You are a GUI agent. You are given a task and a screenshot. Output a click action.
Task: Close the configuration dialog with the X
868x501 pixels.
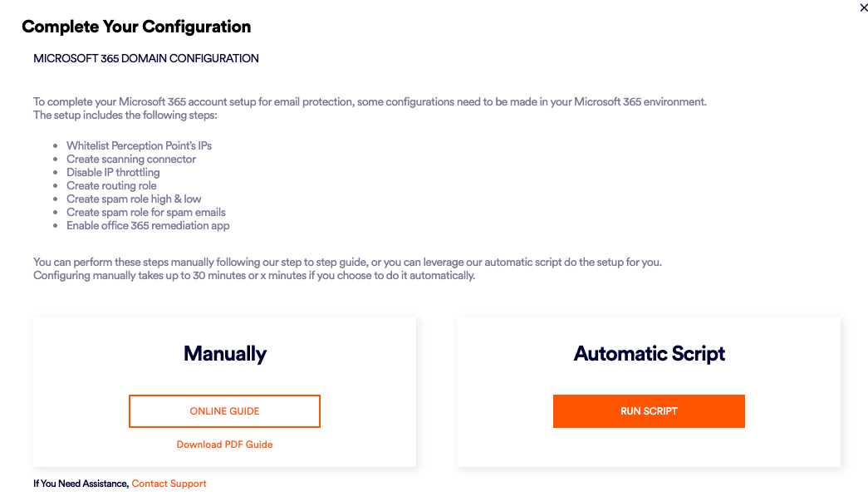coord(864,8)
